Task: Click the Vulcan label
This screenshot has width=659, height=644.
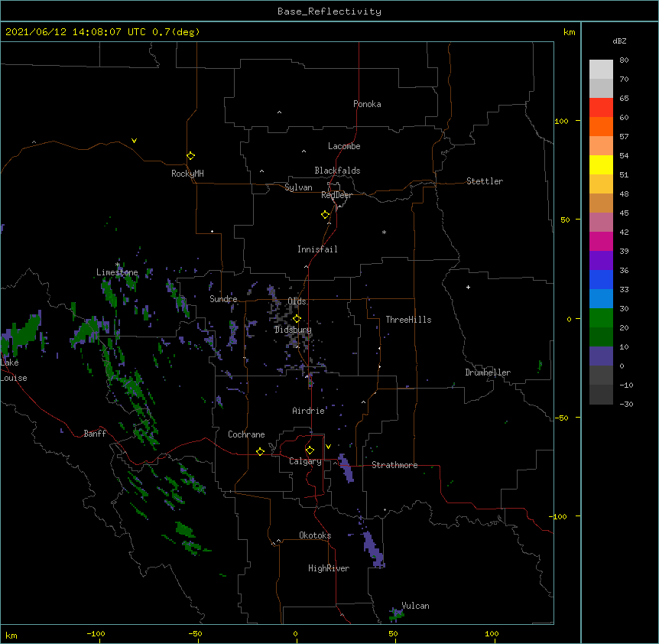Action: click(415, 606)
